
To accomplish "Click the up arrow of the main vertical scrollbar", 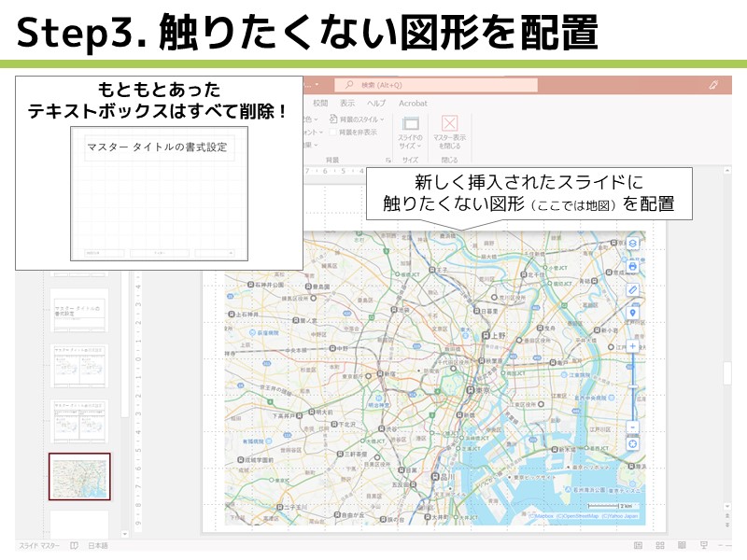I will (x=727, y=170).
